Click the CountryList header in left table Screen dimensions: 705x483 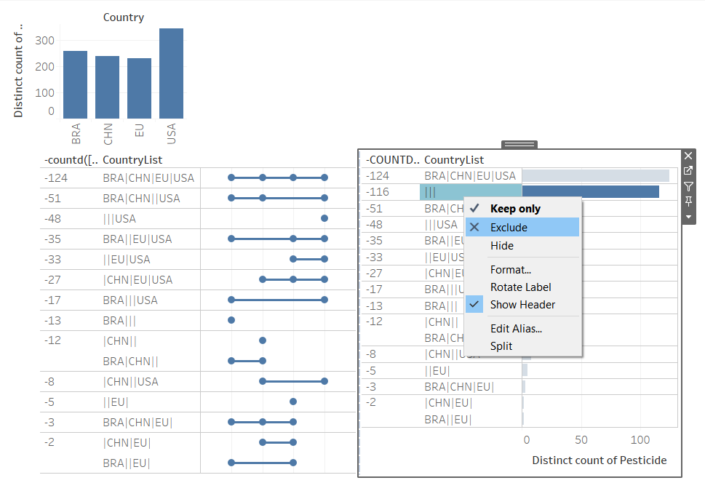pos(132,160)
